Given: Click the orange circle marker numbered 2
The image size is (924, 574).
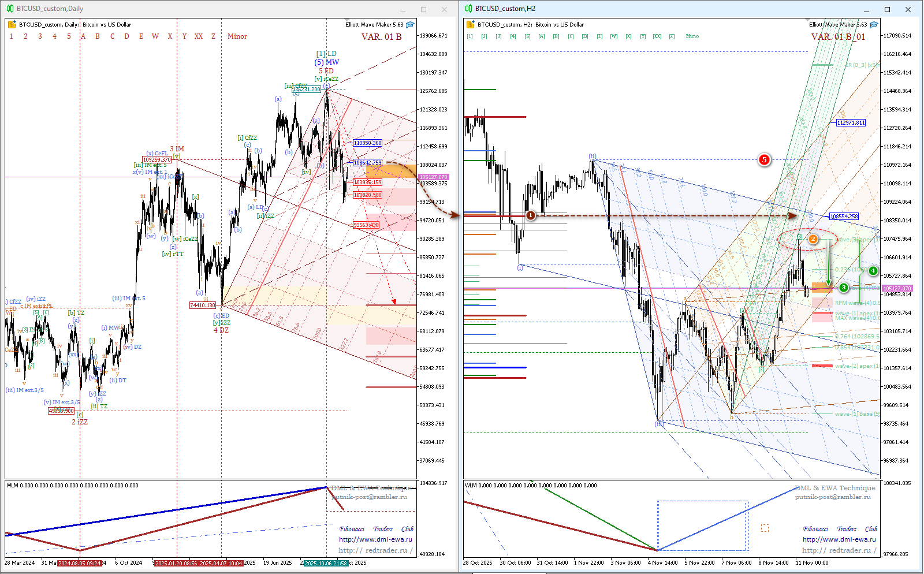Looking at the screenshot, I should pos(813,239).
